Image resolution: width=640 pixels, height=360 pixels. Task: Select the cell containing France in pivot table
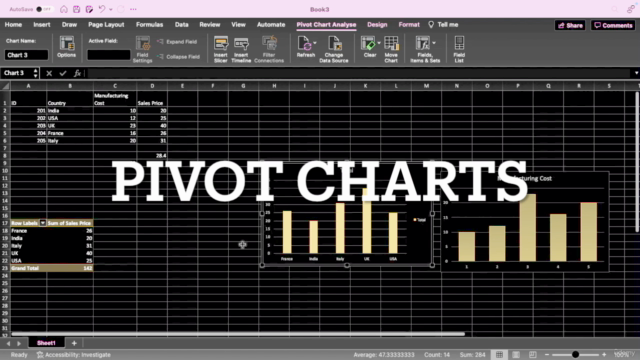pos(29,231)
